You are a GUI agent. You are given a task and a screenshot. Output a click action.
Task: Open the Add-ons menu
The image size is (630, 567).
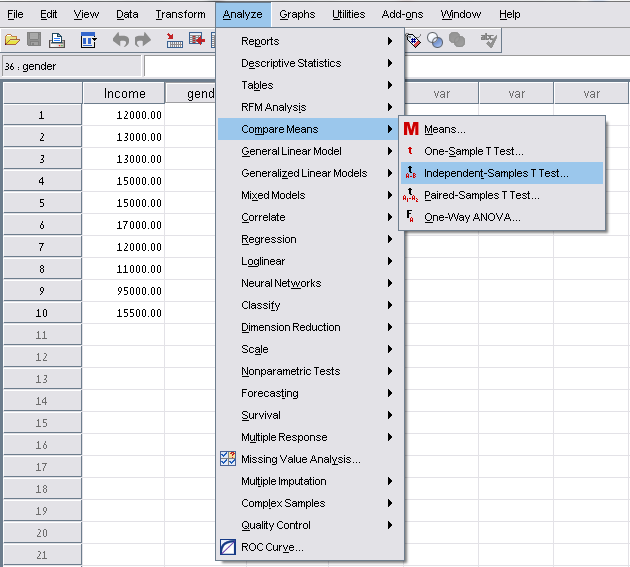[x=402, y=14]
